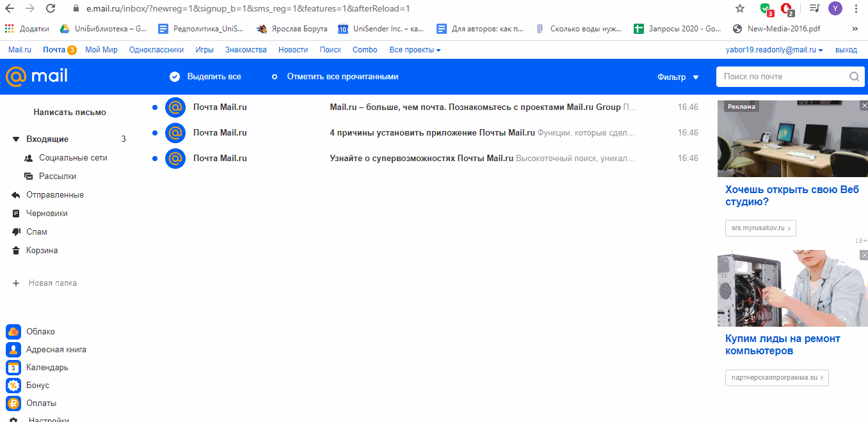Open the Payments (Оплаты) icon

[13, 403]
